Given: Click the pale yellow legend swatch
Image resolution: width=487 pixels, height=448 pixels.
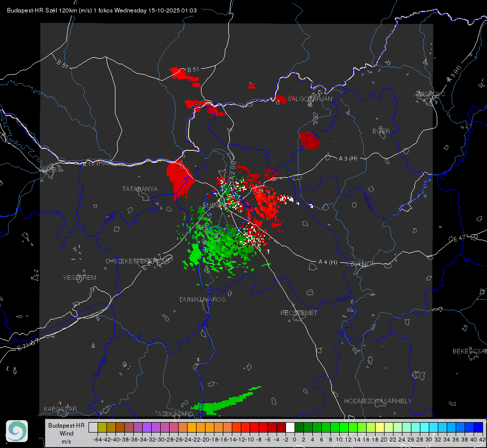Looking at the screenshot, I should 380,427.
